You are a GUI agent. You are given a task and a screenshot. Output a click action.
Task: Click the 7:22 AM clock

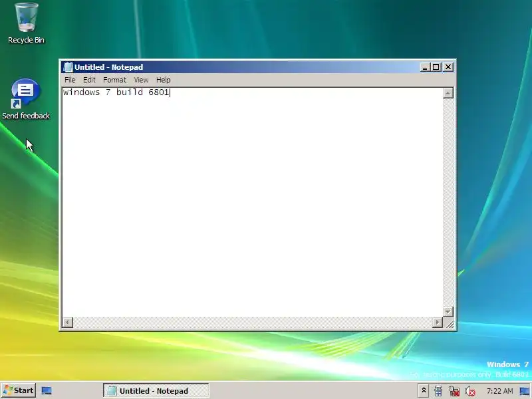pos(499,391)
